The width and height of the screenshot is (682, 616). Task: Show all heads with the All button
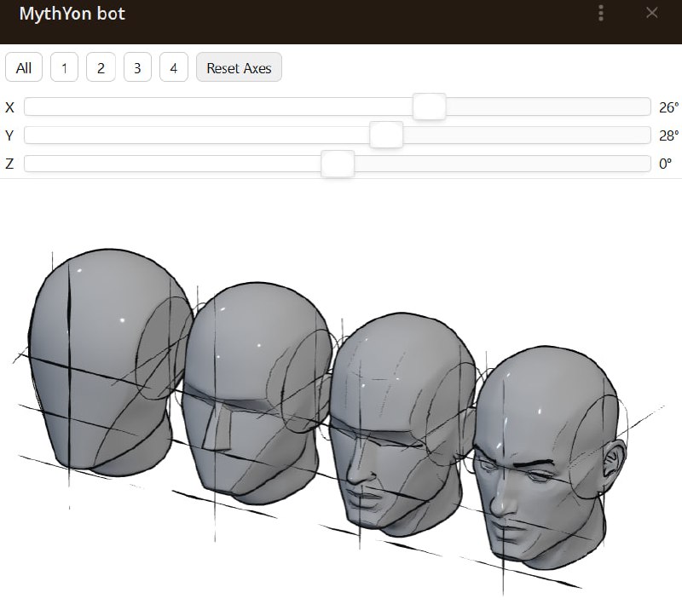[x=24, y=68]
